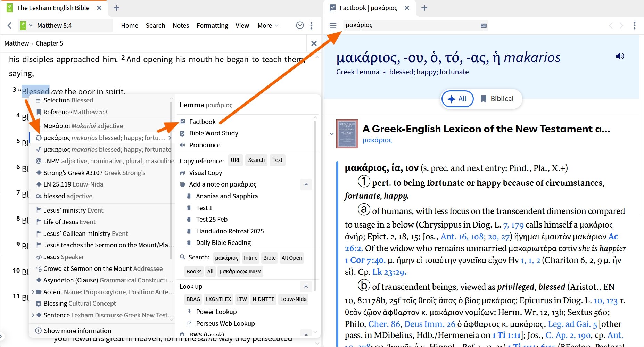This screenshot has width=644, height=347.
Task: Copy reference as URL
Action: point(236,160)
